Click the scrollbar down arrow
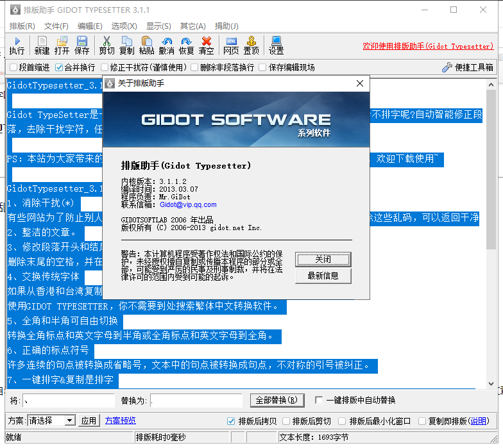The width and height of the screenshot is (503, 448). coord(491,383)
